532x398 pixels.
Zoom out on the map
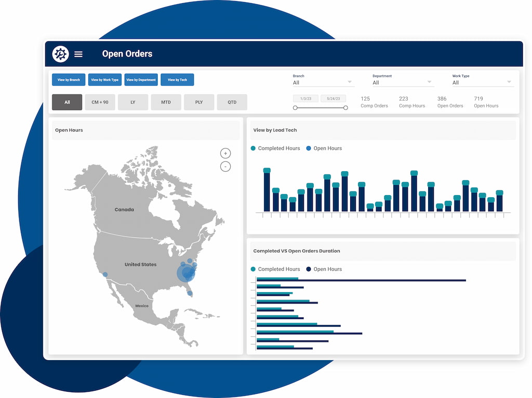coord(225,167)
